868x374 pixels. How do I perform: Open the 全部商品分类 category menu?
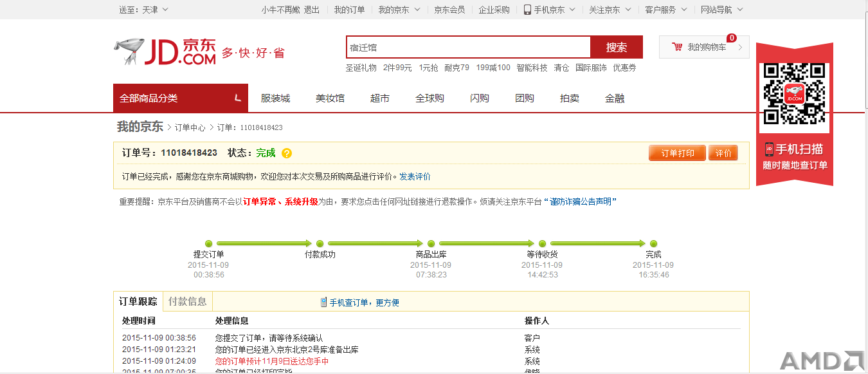coord(181,98)
